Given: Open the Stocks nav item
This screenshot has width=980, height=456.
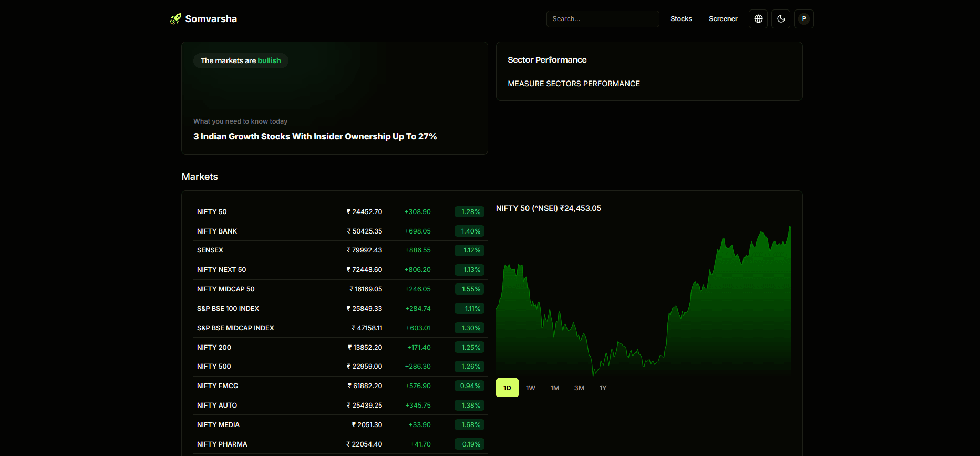Looking at the screenshot, I should tap(681, 19).
